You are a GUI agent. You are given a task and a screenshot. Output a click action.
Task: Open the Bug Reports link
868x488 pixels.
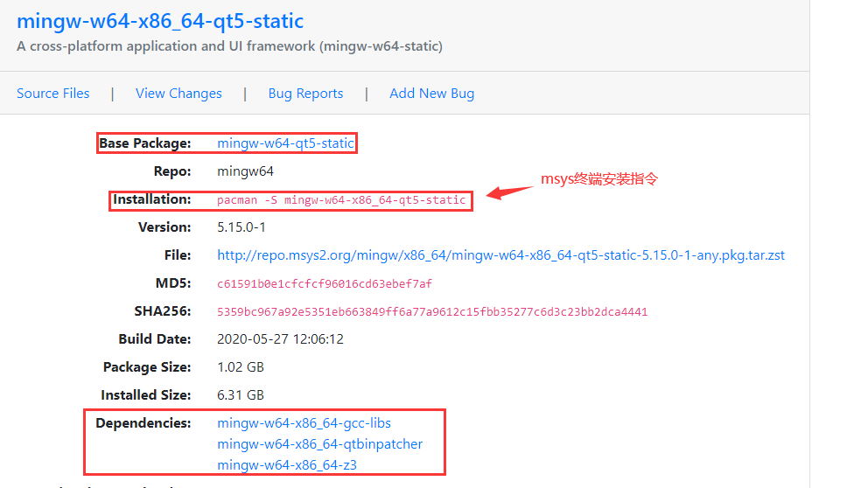(x=305, y=94)
